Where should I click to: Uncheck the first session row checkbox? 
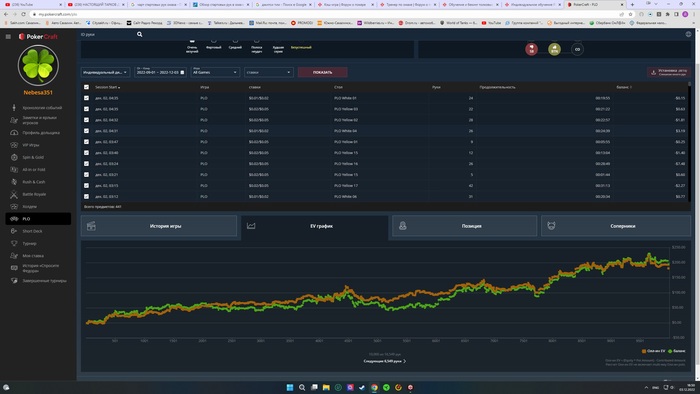coord(86,98)
